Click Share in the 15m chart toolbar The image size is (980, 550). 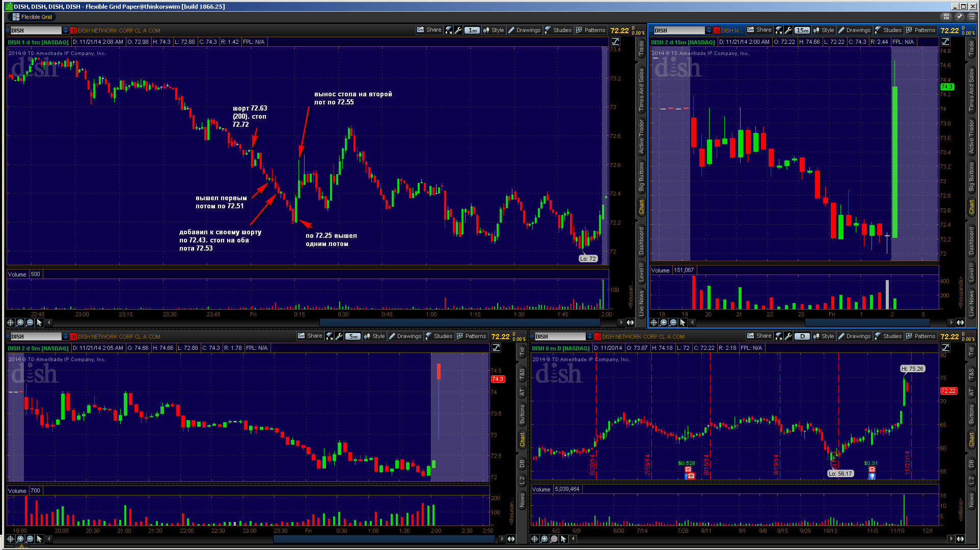tap(759, 30)
